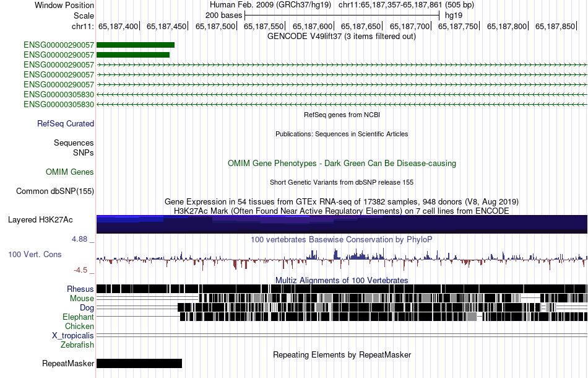Open the GTEx Gene Expression track title

click(342, 201)
